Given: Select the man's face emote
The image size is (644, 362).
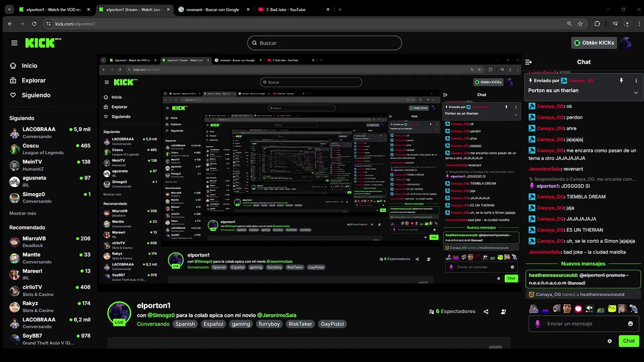Looking at the screenshot, I should 568,308.
